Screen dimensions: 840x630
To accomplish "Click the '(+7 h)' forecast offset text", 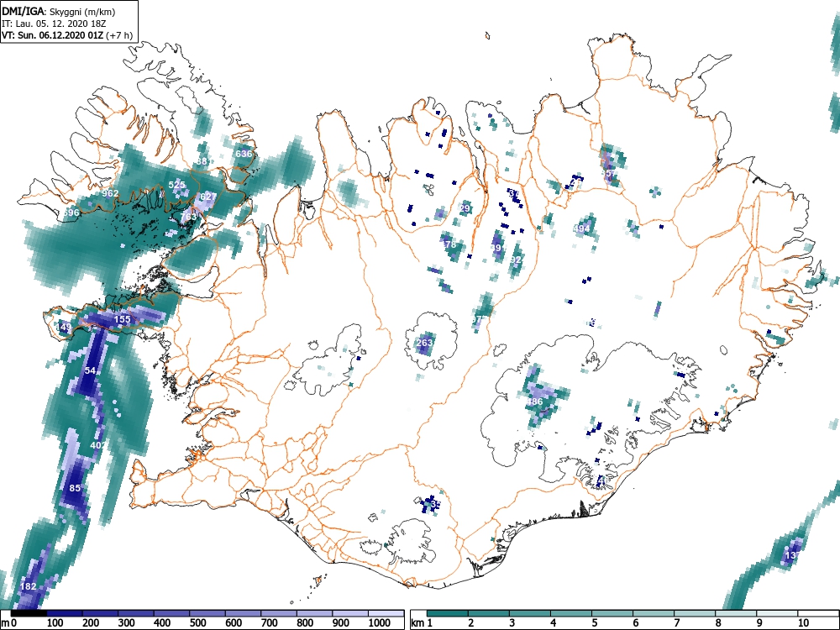I will pyautogui.click(x=119, y=35).
